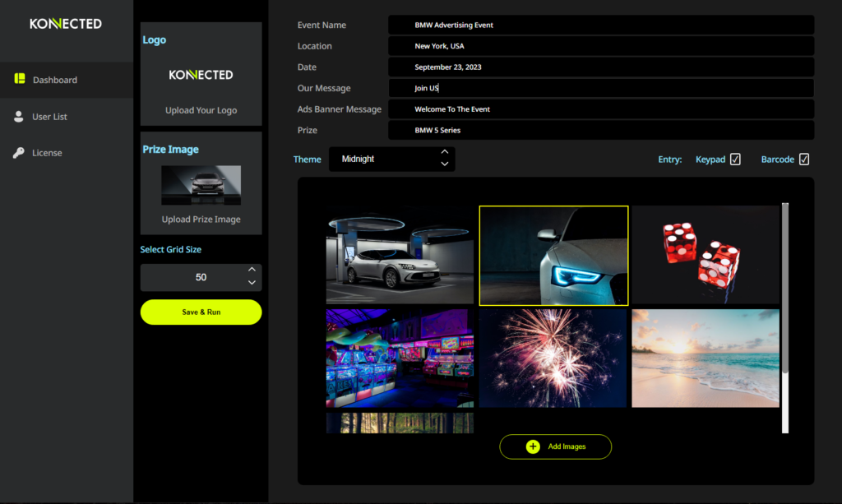Click the Theme selector down arrow
The image size is (842, 504).
pyautogui.click(x=445, y=164)
